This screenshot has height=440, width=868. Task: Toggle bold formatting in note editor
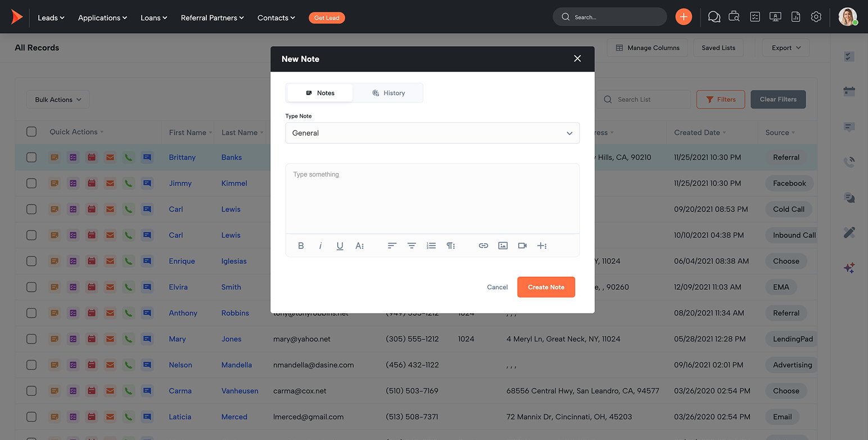pos(301,246)
